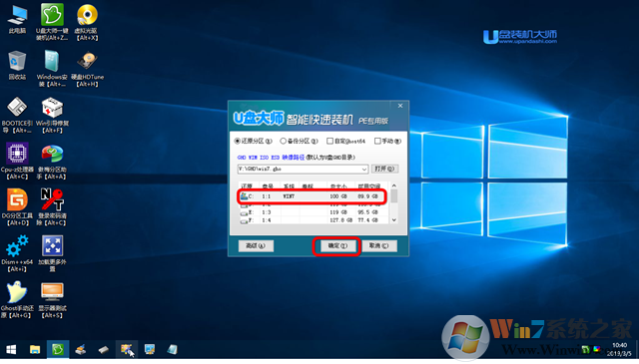Click the partition list scroll-up arrow
Image resolution: width=639 pixels, height=364 pixels.
[x=394, y=186]
